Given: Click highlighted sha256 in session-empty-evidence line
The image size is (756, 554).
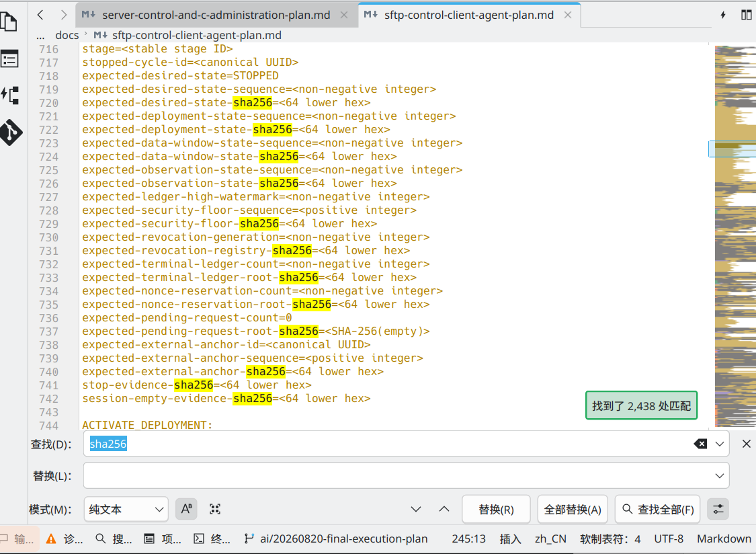Looking at the screenshot, I should (x=253, y=398).
